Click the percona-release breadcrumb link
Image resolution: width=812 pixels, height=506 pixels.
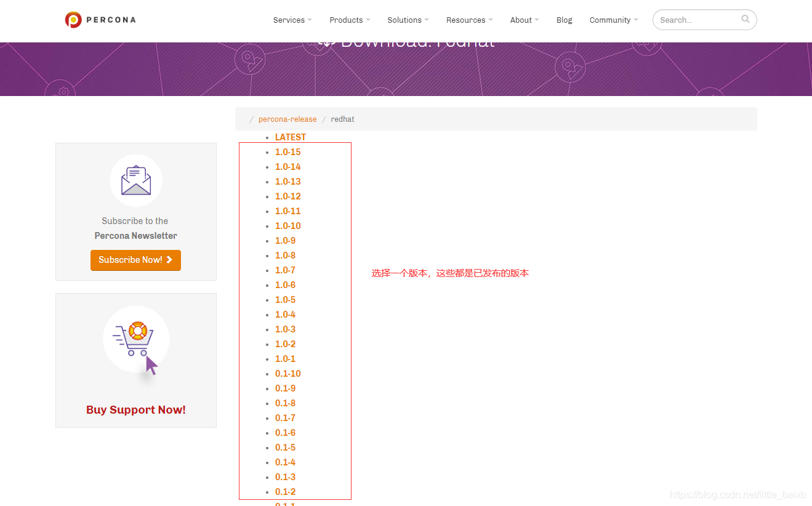(x=287, y=119)
